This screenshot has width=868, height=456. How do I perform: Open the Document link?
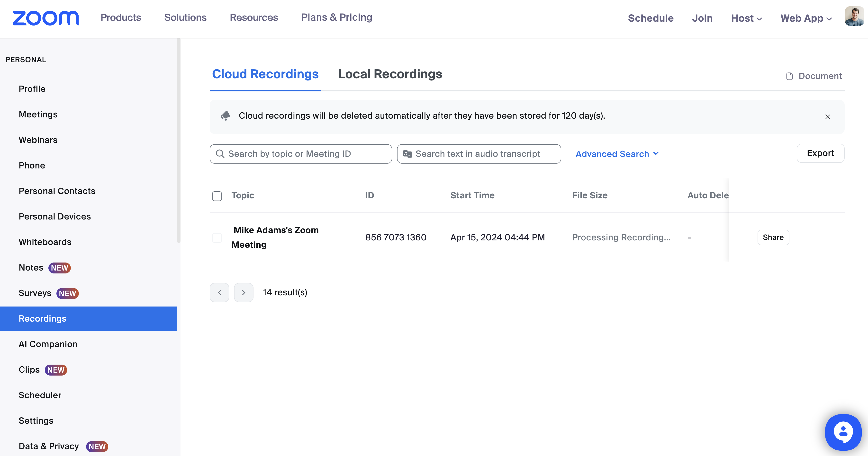[814, 76]
